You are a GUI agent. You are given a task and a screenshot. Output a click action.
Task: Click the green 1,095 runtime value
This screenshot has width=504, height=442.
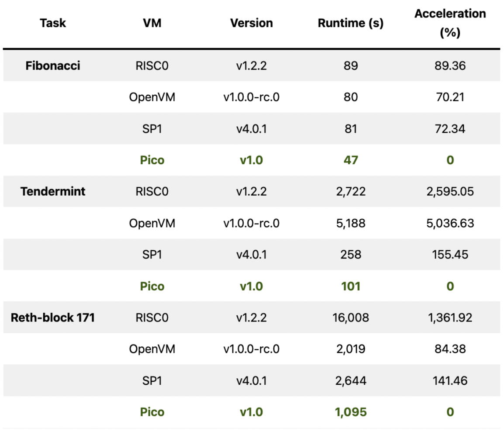pos(350,412)
